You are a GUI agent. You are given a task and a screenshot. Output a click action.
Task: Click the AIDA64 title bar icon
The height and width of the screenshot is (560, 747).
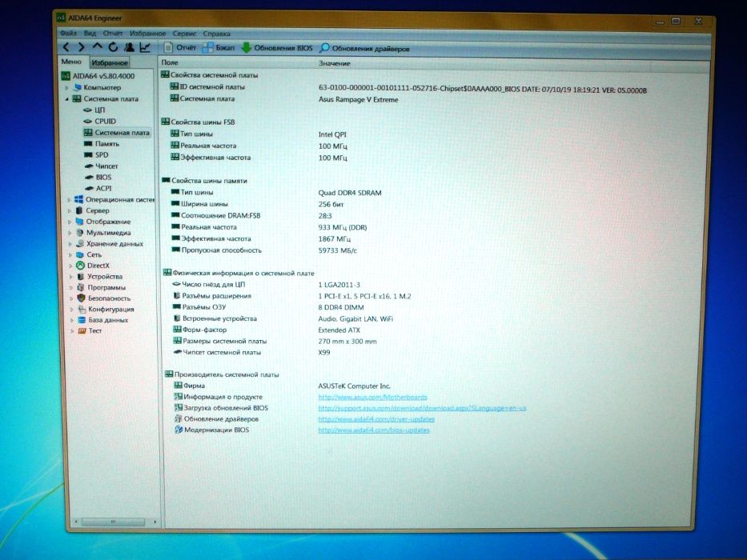click(61, 18)
